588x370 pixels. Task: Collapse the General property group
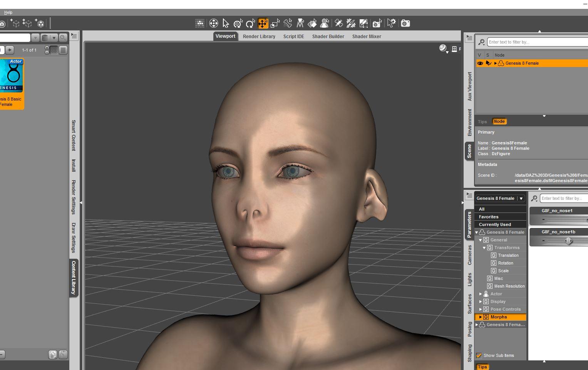click(480, 240)
